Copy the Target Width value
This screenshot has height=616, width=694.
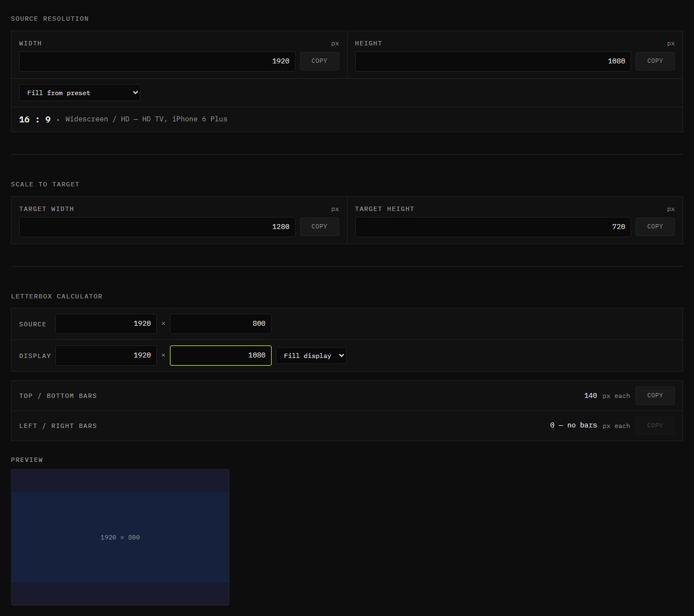(x=320, y=227)
